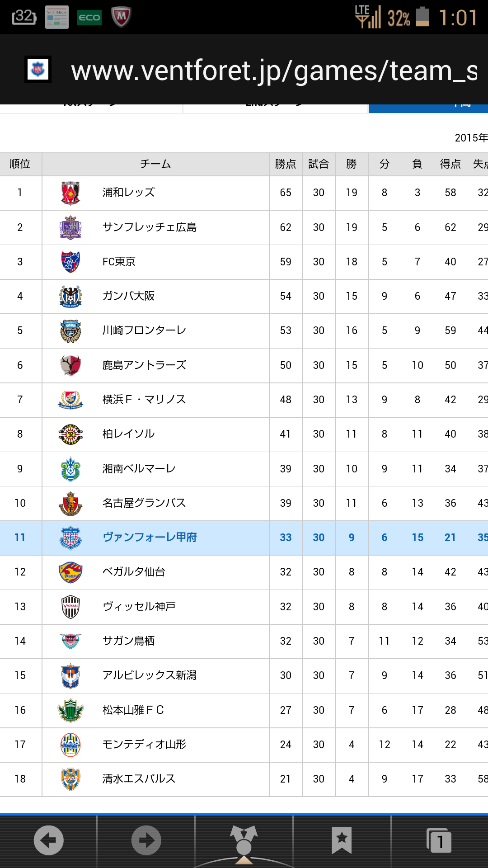The image size is (488, 868).
Task: Tap the 順位 column header
Action: click(20, 164)
